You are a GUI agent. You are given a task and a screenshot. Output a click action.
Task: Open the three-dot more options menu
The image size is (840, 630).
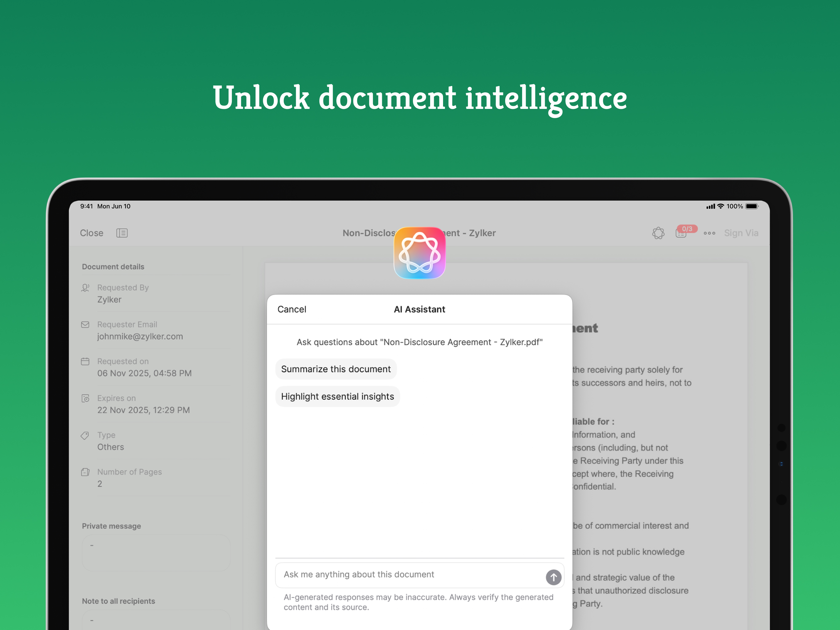[709, 233]
